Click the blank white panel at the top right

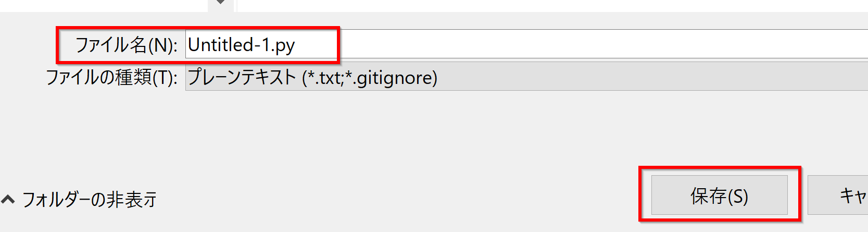pos(552,5)
